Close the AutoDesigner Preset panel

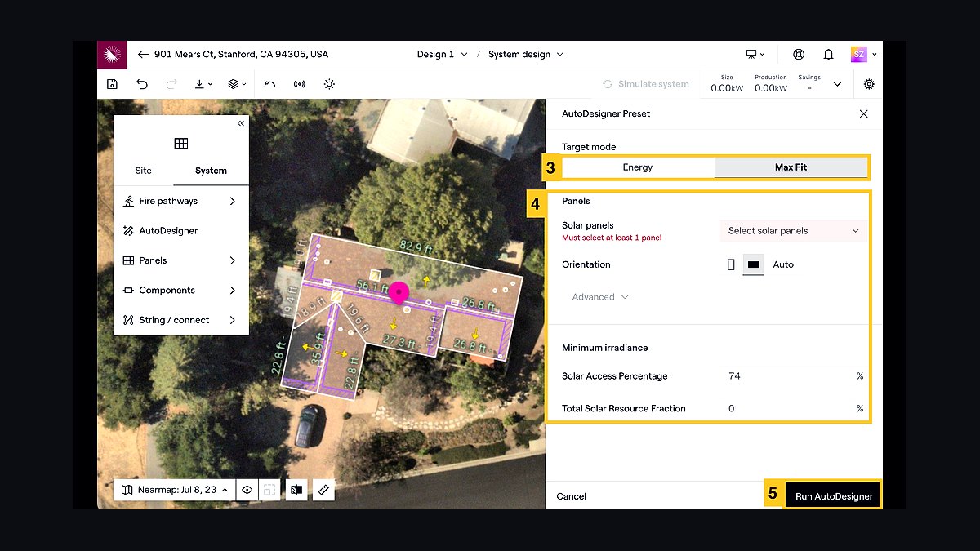[x=864, y=114]
